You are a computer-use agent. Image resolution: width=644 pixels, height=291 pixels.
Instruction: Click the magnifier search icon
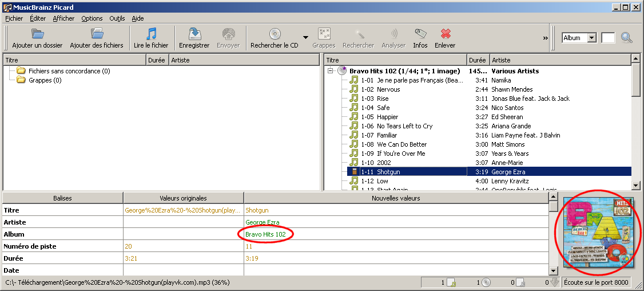coord(627,37)
